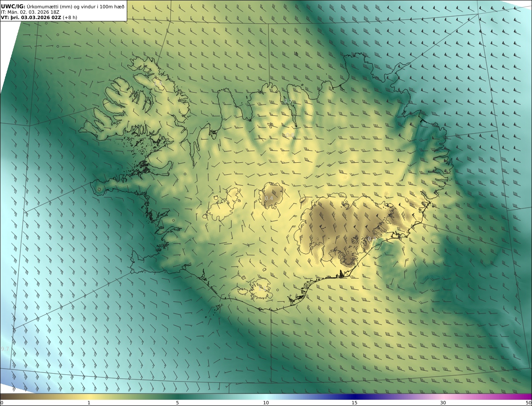Click the colorbar tick label '50'
The image size is (532, 406).
pyautogui.click(x=528, y=403)
